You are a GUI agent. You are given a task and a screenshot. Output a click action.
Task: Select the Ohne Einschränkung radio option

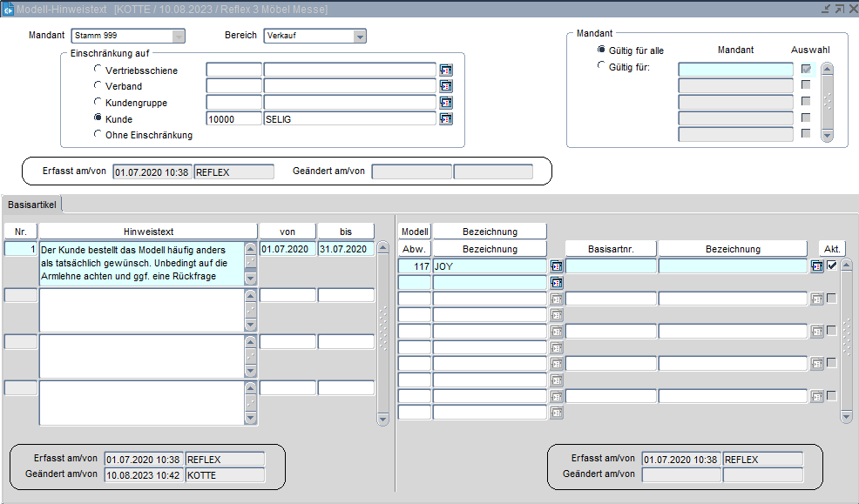click(x=98, y=135)
